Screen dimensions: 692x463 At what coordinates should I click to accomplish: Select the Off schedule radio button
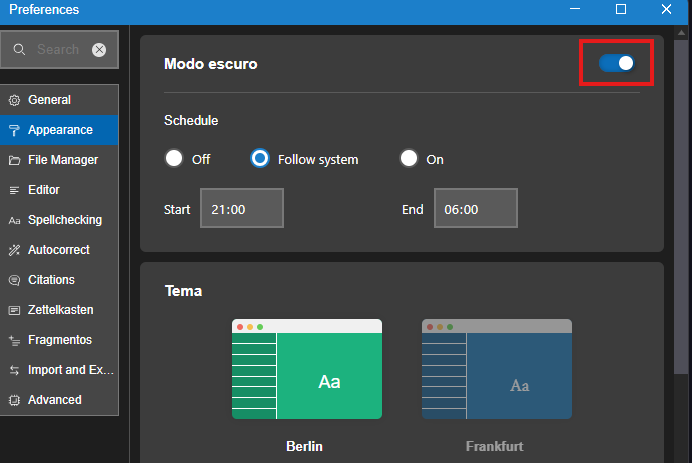coord(174,159)
